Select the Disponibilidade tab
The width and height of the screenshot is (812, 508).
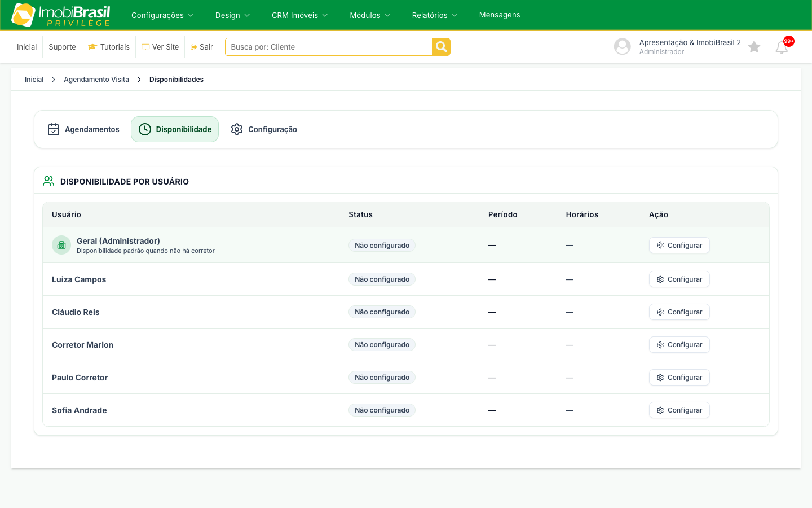click(x=175, y=129)
